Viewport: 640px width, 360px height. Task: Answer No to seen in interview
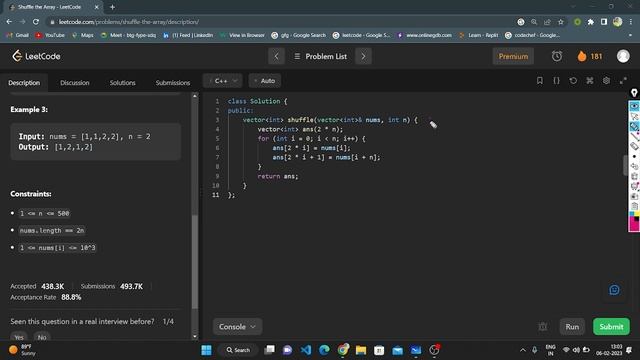click(42, 337)
